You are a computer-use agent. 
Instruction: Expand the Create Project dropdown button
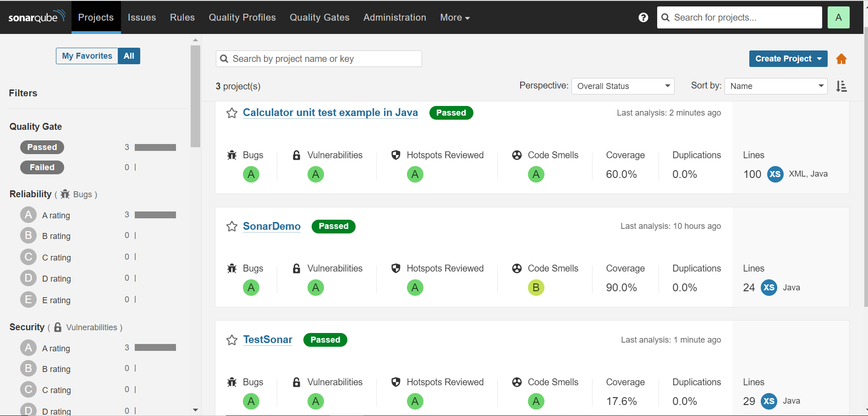(x=788, y=59)
